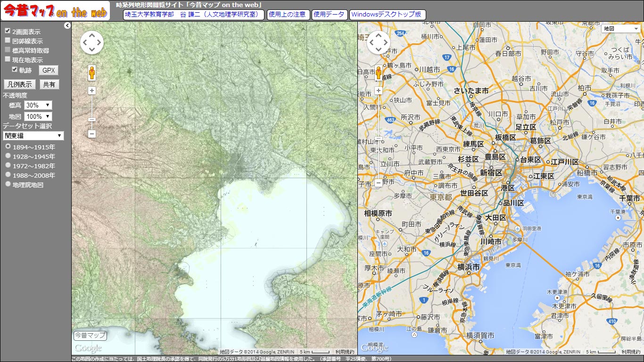The width and height of the screenshot is (644, 362).
Task: Click 今昔マップ button on left map
Action: click(x=90, y=336)
